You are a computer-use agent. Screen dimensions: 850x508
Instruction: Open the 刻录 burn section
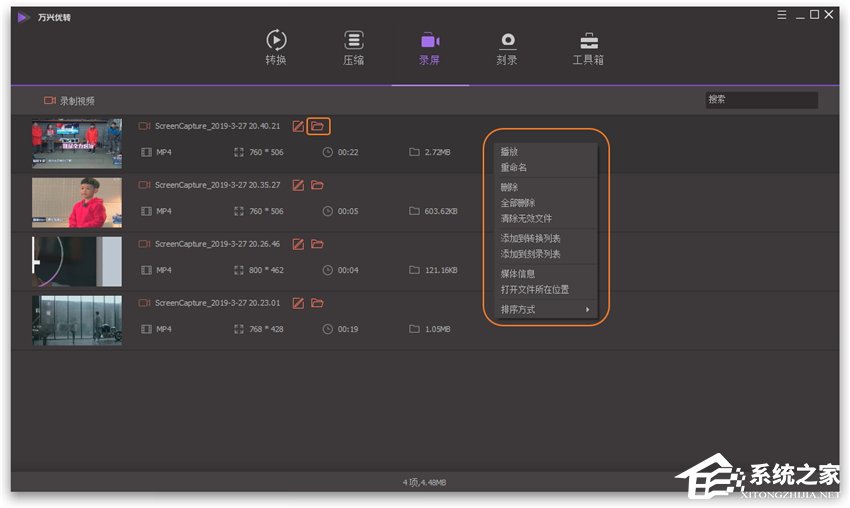507,48
